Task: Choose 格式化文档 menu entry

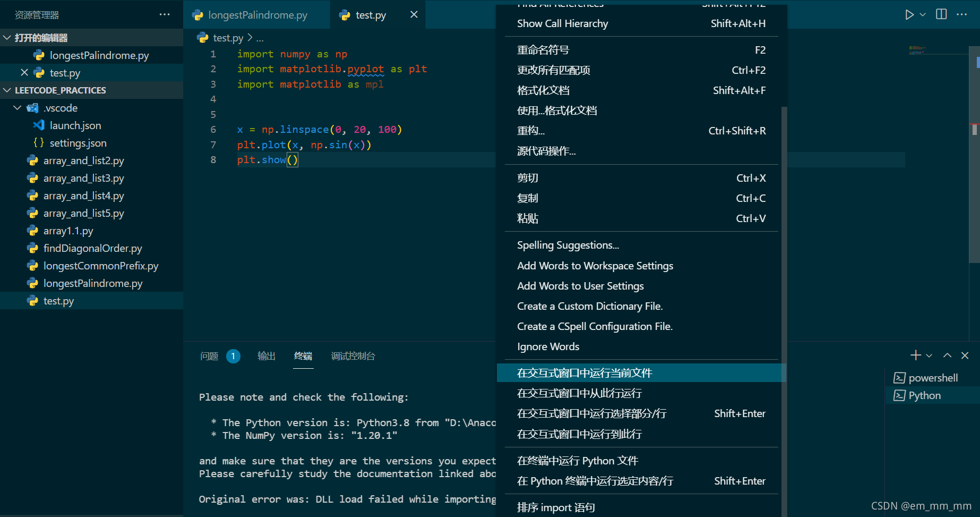Action: [x=641, y=90]
